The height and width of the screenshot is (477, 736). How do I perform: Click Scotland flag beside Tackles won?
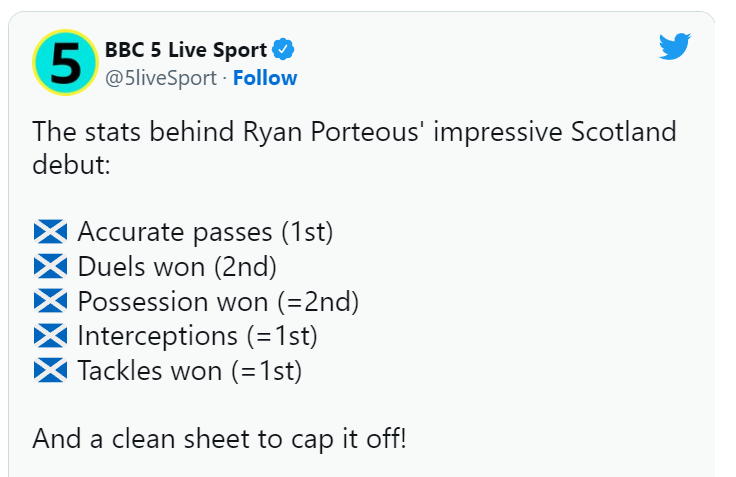51,370
